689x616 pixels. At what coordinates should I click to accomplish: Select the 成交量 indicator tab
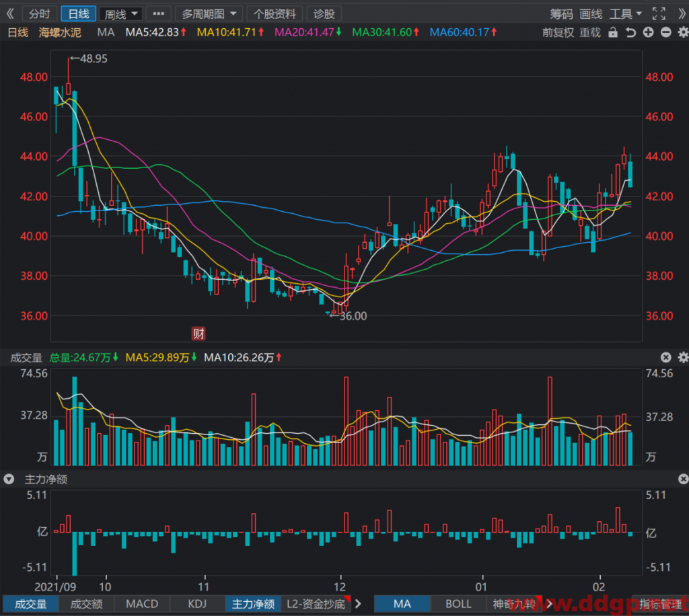30,604
